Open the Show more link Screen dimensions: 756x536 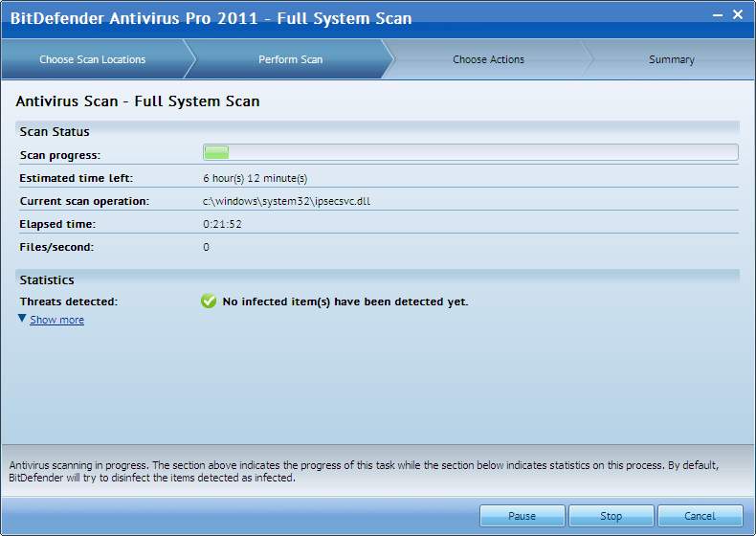56,320
